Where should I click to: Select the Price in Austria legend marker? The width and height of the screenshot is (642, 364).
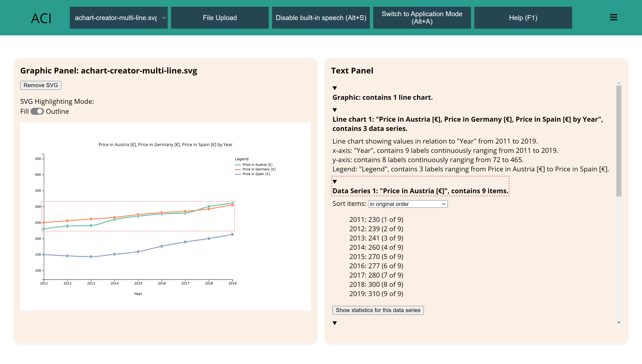pyautogui.click(x=238, y=164)
